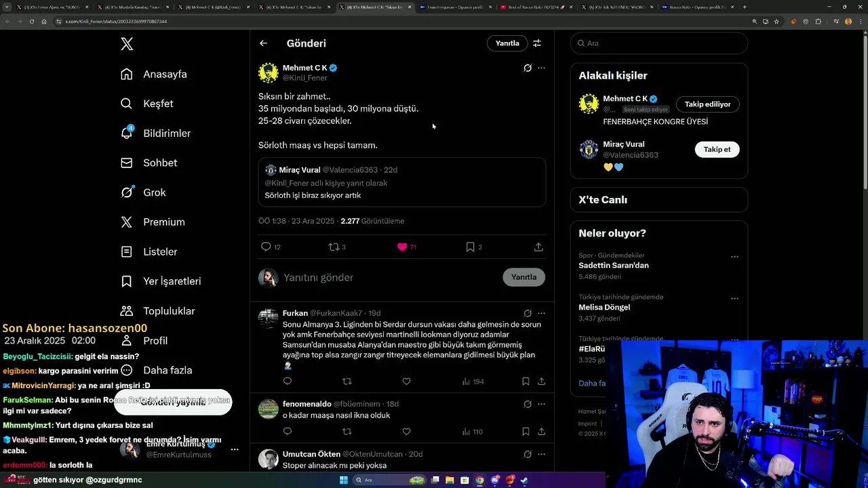Open account options next to Emre Kurtulmuş
This screenshot has width=868, height=488.
point(235,449)
